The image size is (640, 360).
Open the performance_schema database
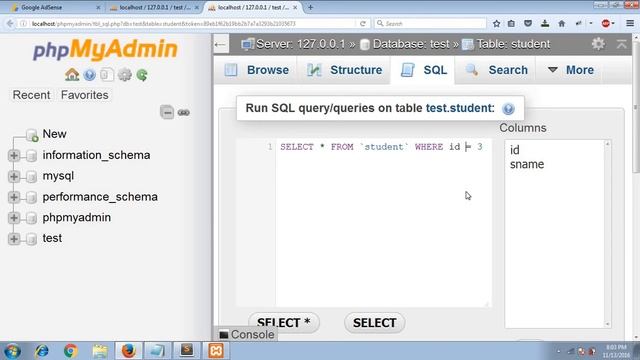pos(100,197)
